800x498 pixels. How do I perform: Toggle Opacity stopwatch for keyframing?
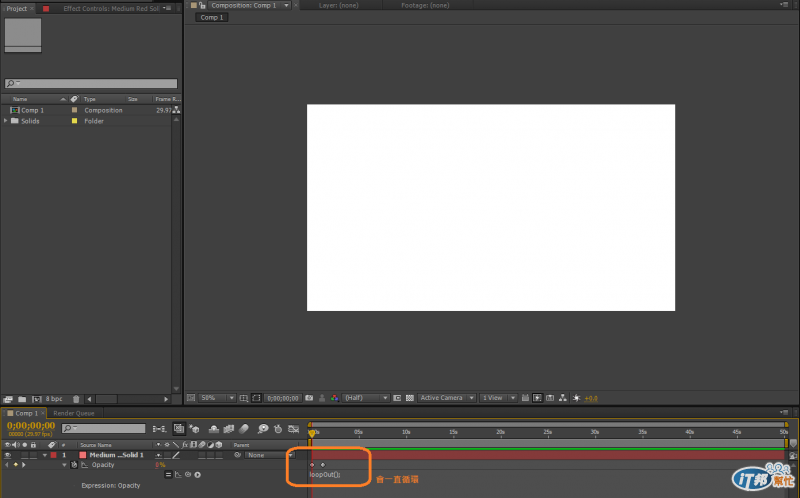(x=74, y=465)
